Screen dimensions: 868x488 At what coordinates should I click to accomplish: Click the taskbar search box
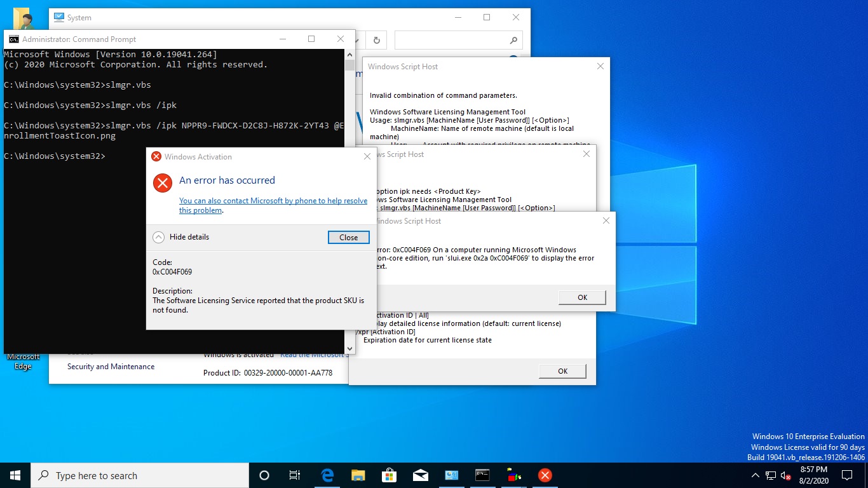coord(140,475)
